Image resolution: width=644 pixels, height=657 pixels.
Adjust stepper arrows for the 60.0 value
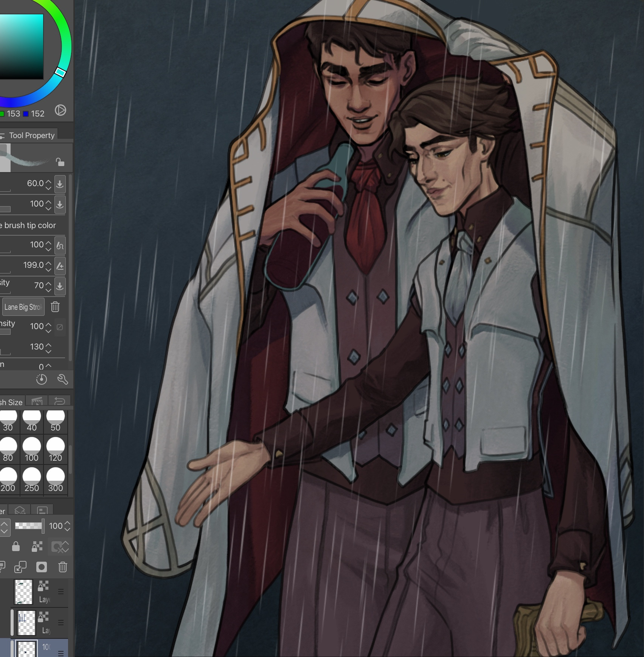(48, 184)
